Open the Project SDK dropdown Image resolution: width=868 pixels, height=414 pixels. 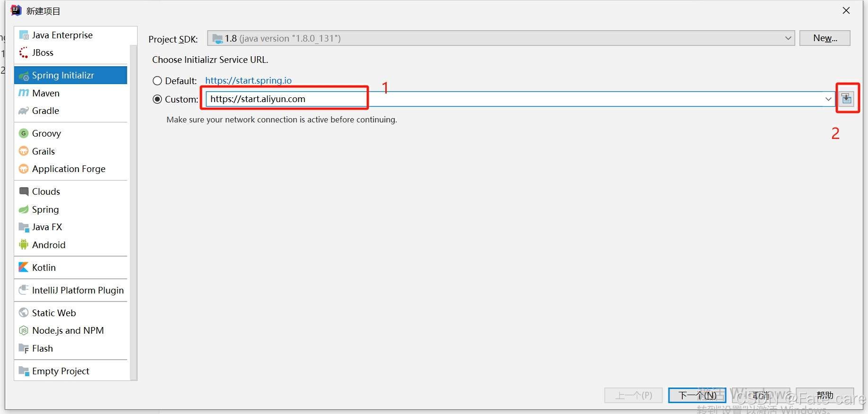click(x=501, y=38)
